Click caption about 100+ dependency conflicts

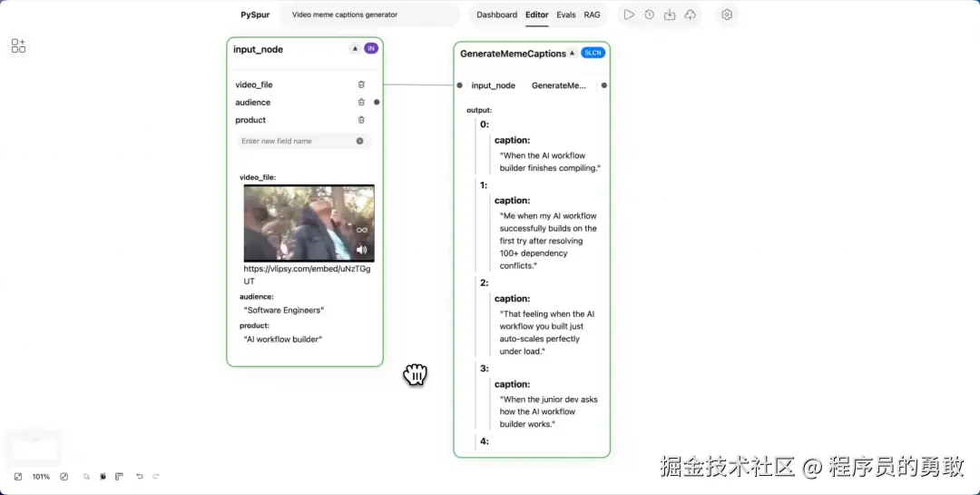pos(548,241)
